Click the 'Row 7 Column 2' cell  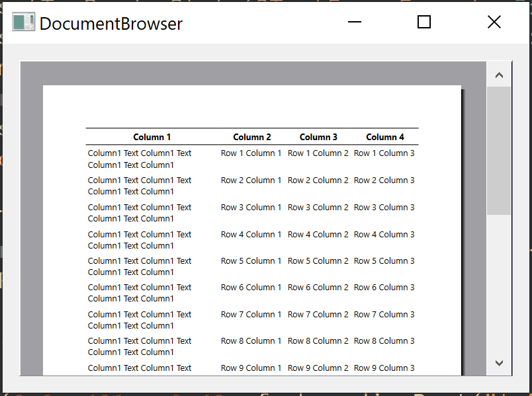pyautogui.click(x=318, y=315)
